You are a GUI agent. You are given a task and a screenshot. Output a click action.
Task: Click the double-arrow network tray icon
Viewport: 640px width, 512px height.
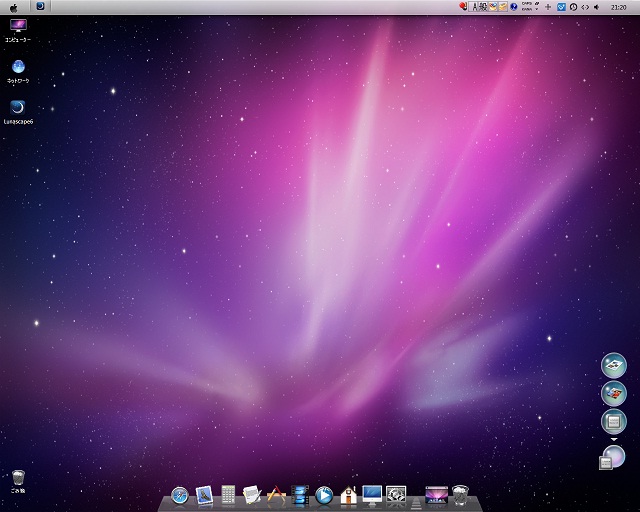[x=585, y=7]
